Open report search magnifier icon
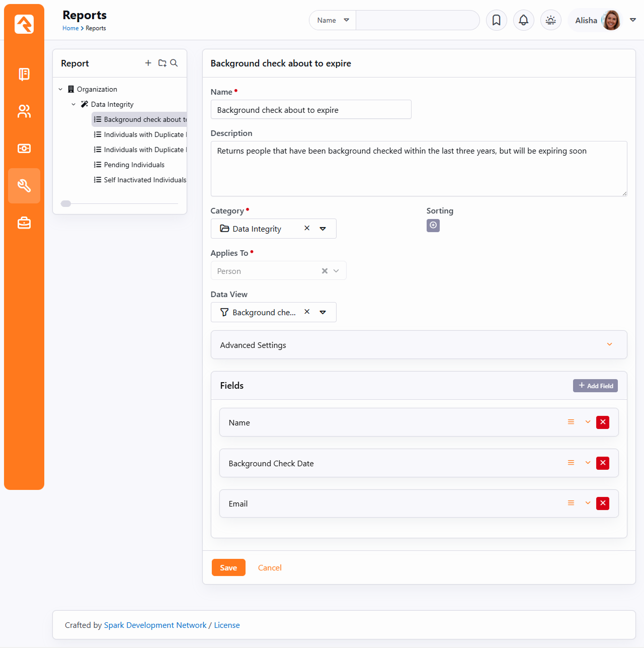The image size is (644, 648). 174,63
